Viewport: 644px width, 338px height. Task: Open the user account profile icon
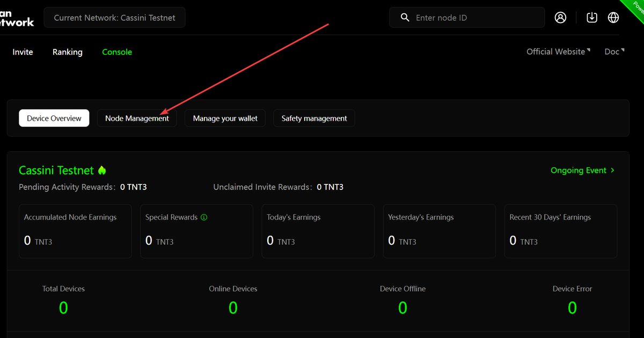[x=560, y=18]
